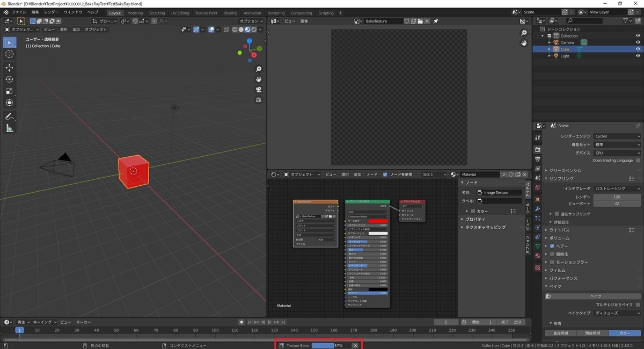Select the Rotate tool
The height and width of the screenshot is (349, 644).
click(x=9, y=79)
